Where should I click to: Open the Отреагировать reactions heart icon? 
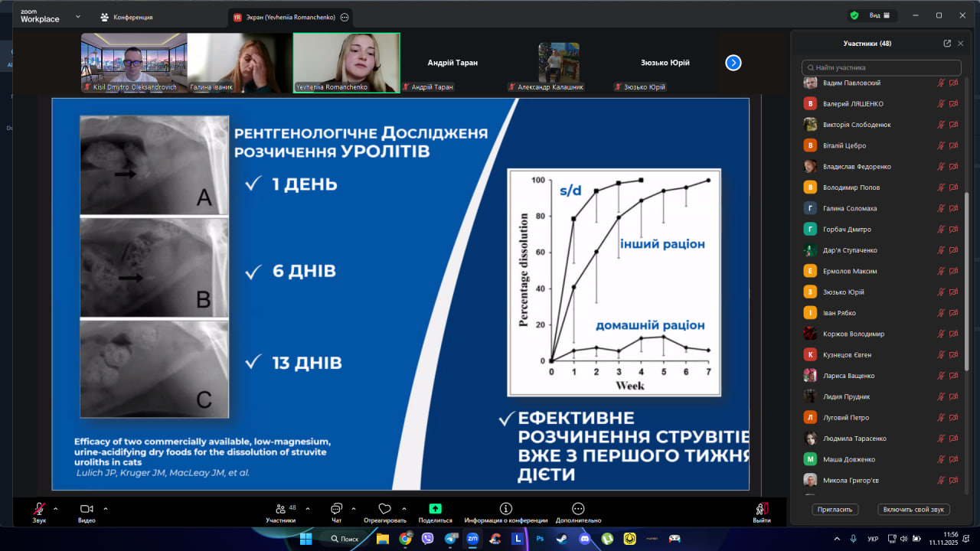(384, 510)
